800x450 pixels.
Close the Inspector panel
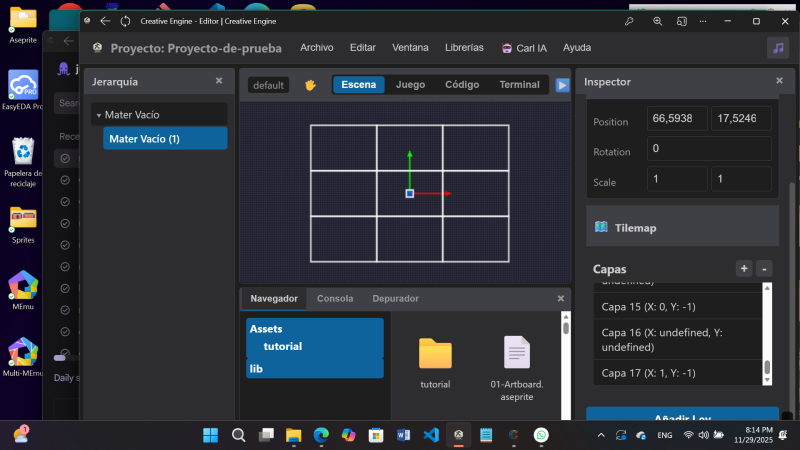(x=779, y=81)
